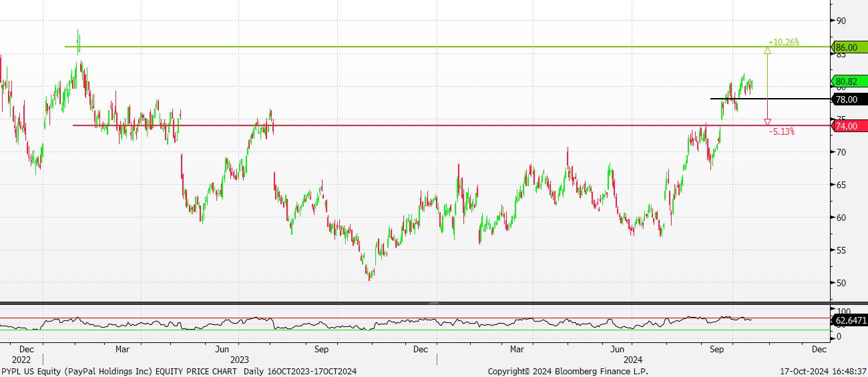Click the 90 tick on price axis
Viewport: 868px width, 377px height.
coord(841,21)
